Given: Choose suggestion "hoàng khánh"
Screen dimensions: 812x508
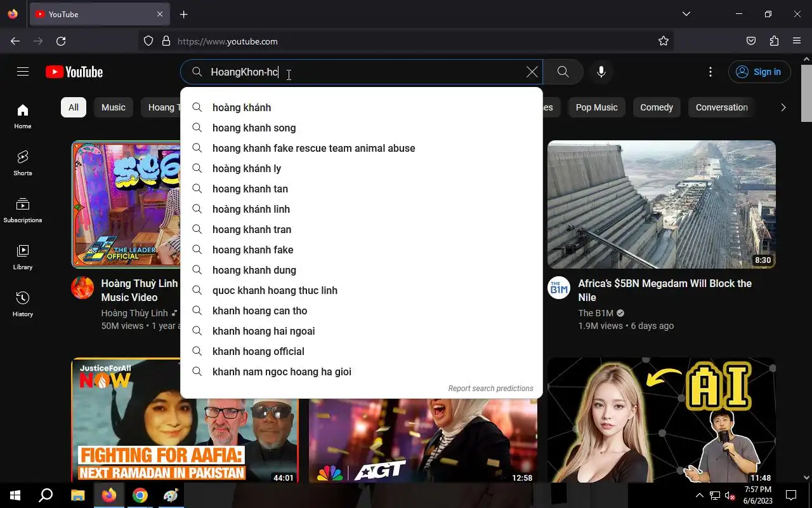Looking at the screenshot, I should [x=362, y=107].
